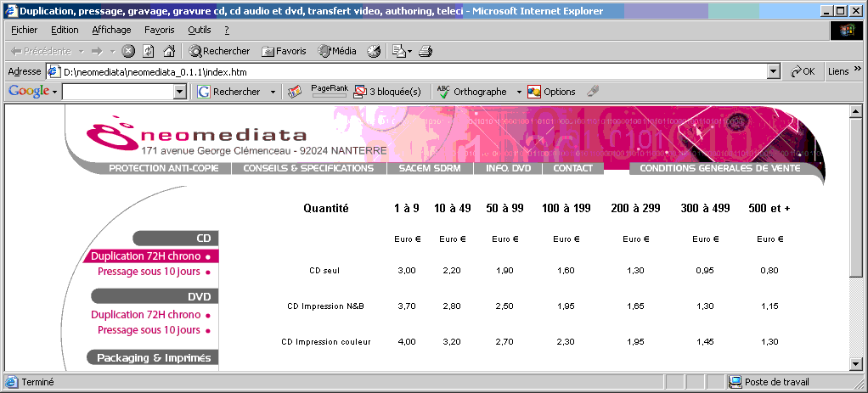The width and height of the screenshot is (868, 393).
Task: Select CD Duplication 72H chrono link
Action: [150, 256]
